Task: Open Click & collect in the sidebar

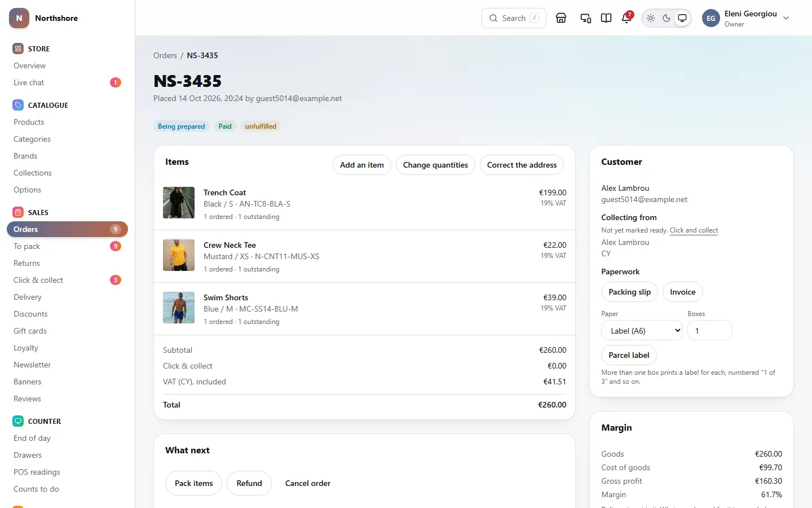Action: 67,280
